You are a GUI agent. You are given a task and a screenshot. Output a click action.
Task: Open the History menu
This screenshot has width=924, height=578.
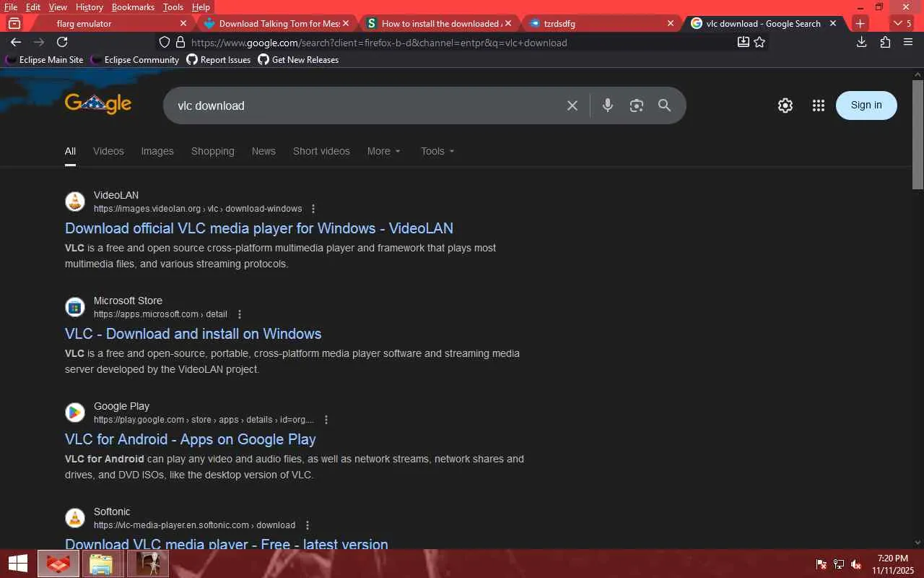click(90, 7)
